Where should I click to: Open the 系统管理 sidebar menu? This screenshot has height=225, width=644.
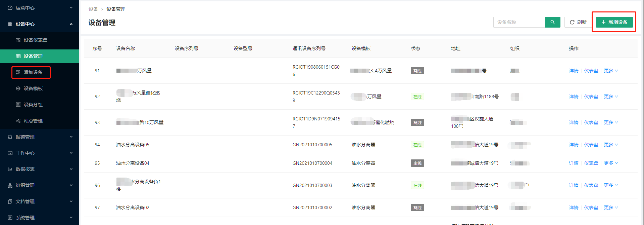point(40,218)
